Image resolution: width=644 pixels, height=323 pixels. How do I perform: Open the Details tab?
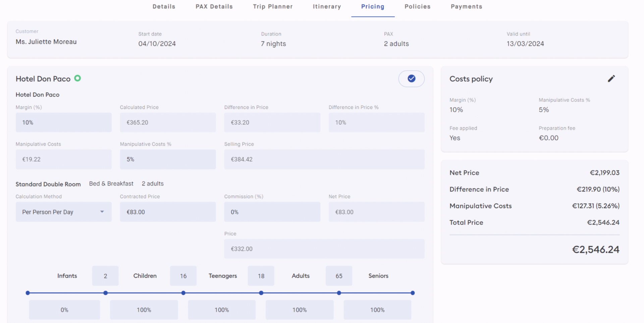pyautogui.click(x=164, y=6)
